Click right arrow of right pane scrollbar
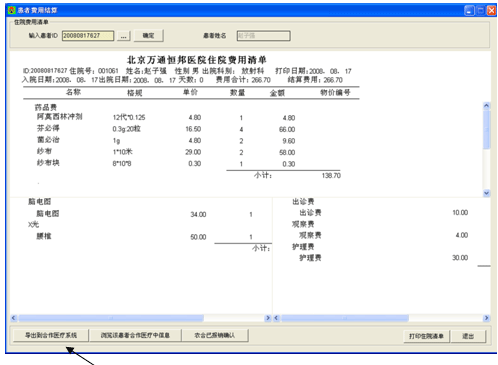 point(486,318)
